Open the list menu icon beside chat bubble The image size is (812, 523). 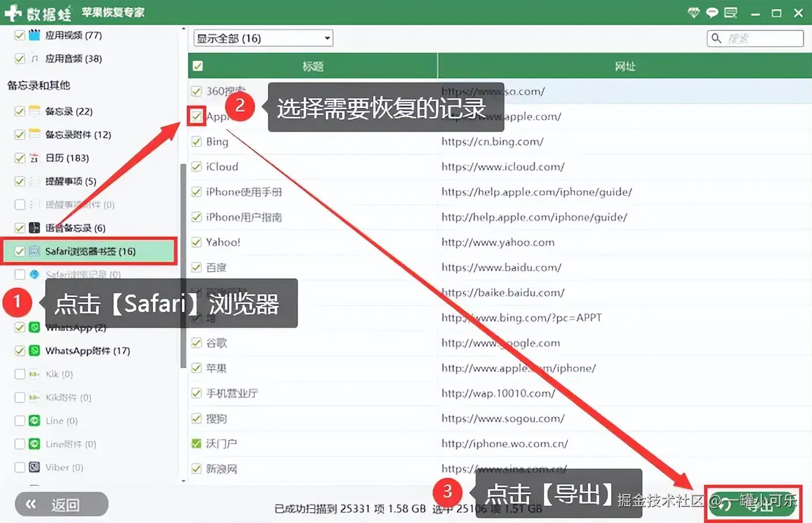(x=731, y=12)
